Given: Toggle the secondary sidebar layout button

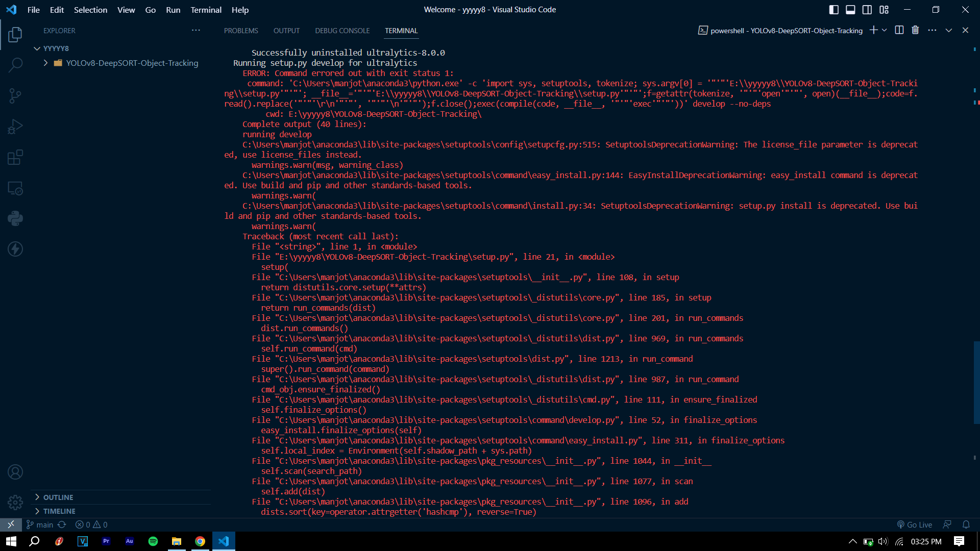Looking at the screenshot, I should [x=867, y=10].
